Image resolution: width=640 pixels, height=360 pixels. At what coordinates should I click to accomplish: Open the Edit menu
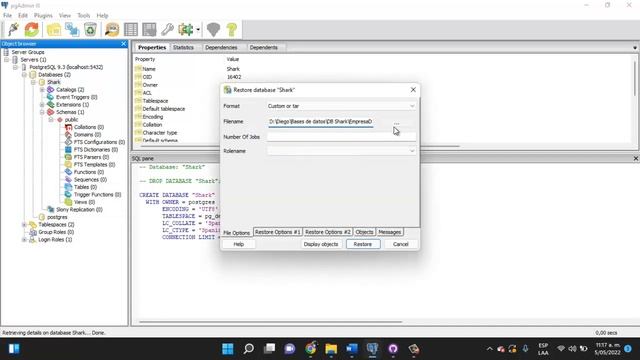tap(23, 16)
